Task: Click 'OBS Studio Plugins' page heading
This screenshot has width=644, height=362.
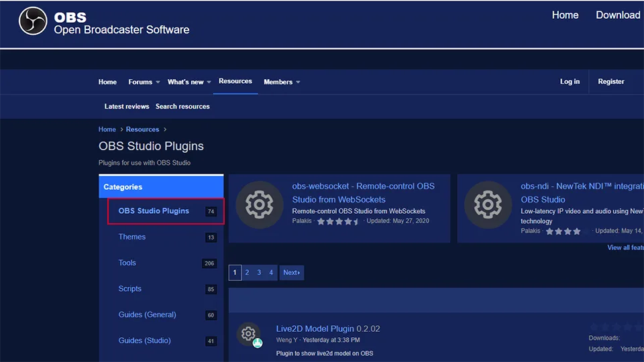Action: pyautogui.click(x=151, y=146)
